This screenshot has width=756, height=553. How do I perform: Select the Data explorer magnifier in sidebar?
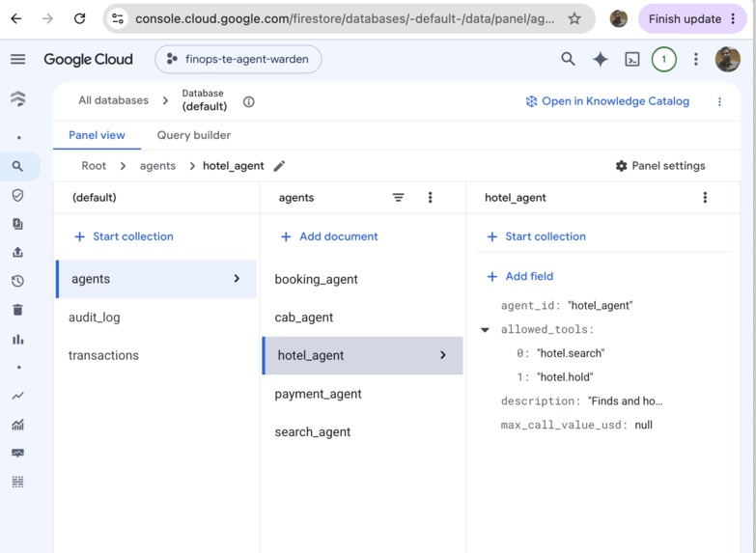(17, 166)
